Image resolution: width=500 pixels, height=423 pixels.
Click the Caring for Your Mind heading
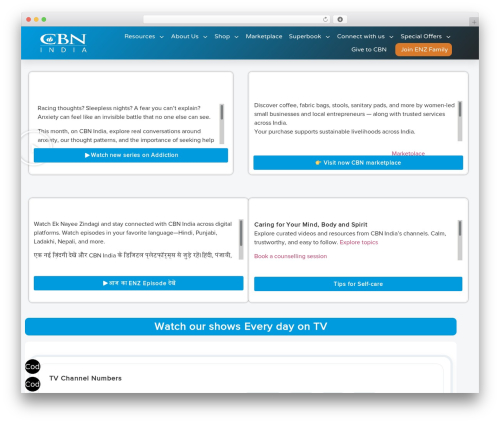click(311, 225)
